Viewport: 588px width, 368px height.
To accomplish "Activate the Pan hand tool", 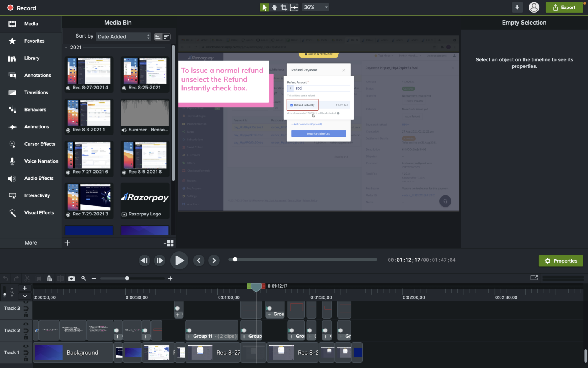I will tap(274, 7).
